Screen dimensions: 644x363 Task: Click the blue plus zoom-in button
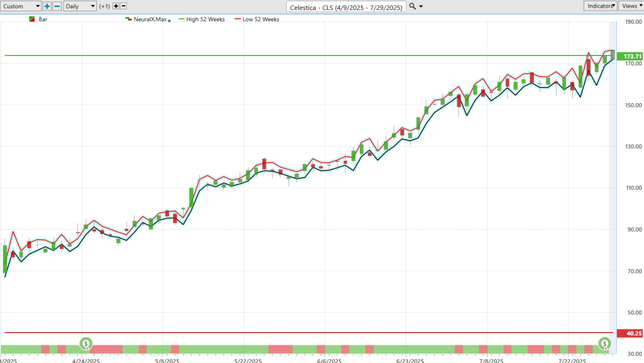[47, 6]
